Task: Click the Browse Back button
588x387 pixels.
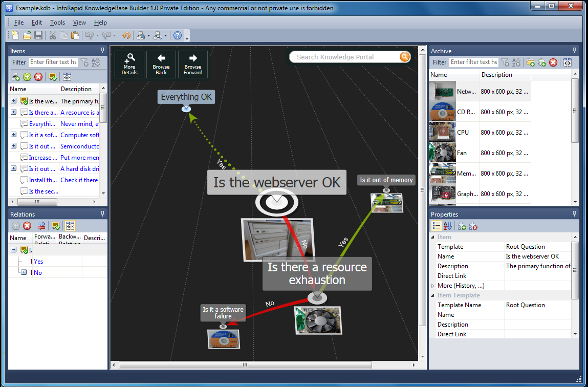Action: pos(161,64)
